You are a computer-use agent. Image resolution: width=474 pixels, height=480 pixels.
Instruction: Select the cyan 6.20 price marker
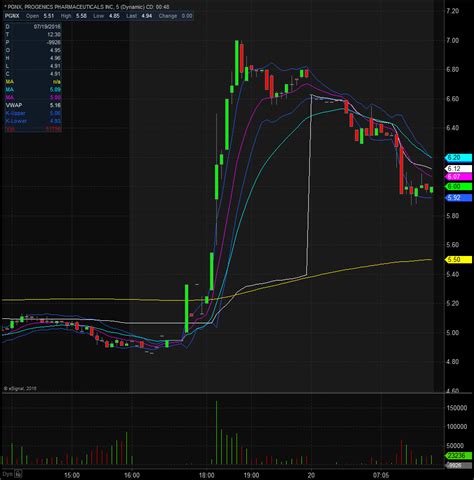coord(459,158)
